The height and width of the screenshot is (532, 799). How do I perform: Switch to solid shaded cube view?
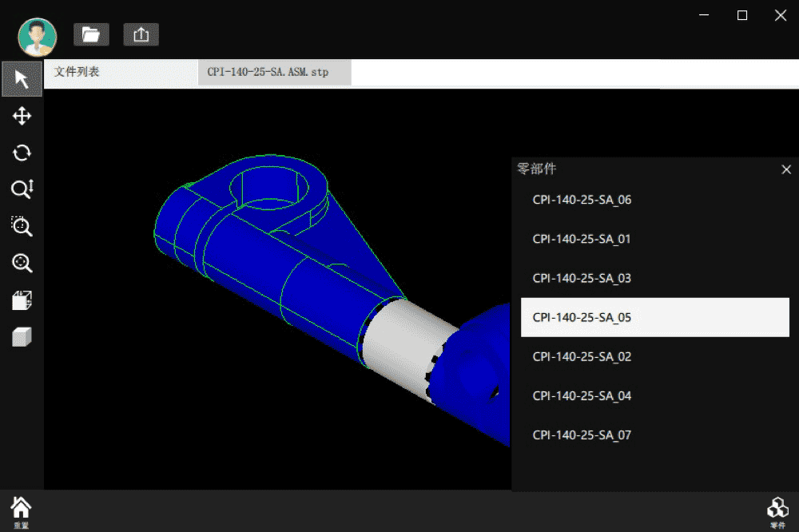point(22,337)
